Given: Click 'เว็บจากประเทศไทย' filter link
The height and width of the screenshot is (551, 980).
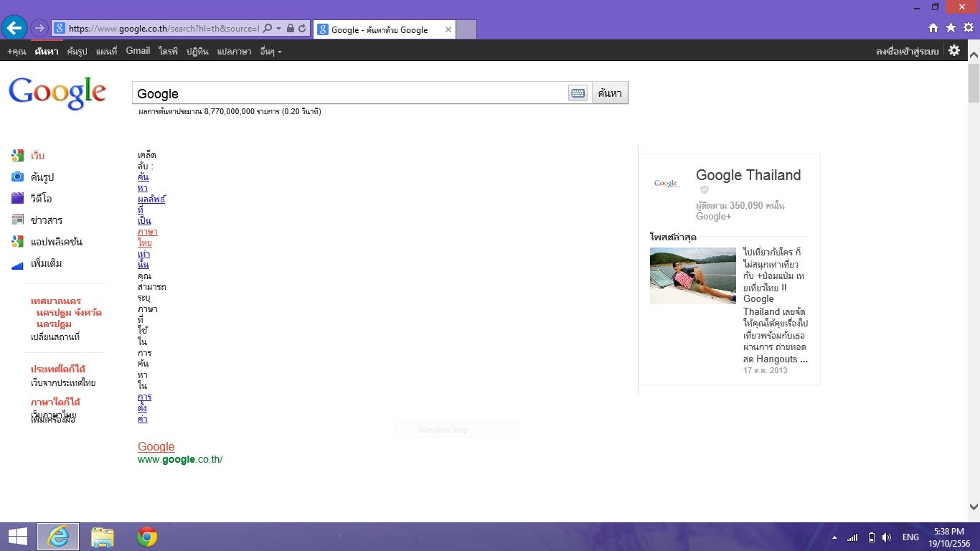Looking at the screenshot, I should point(63,383).
